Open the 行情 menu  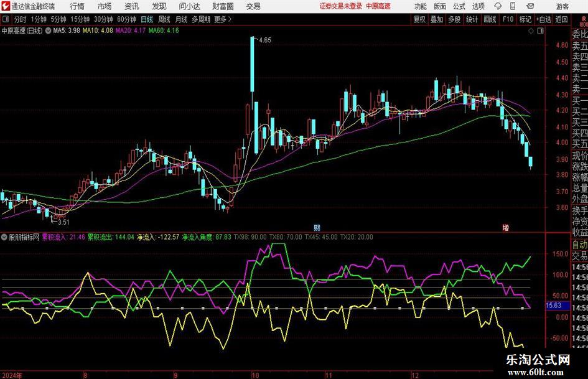pos(77,6)
